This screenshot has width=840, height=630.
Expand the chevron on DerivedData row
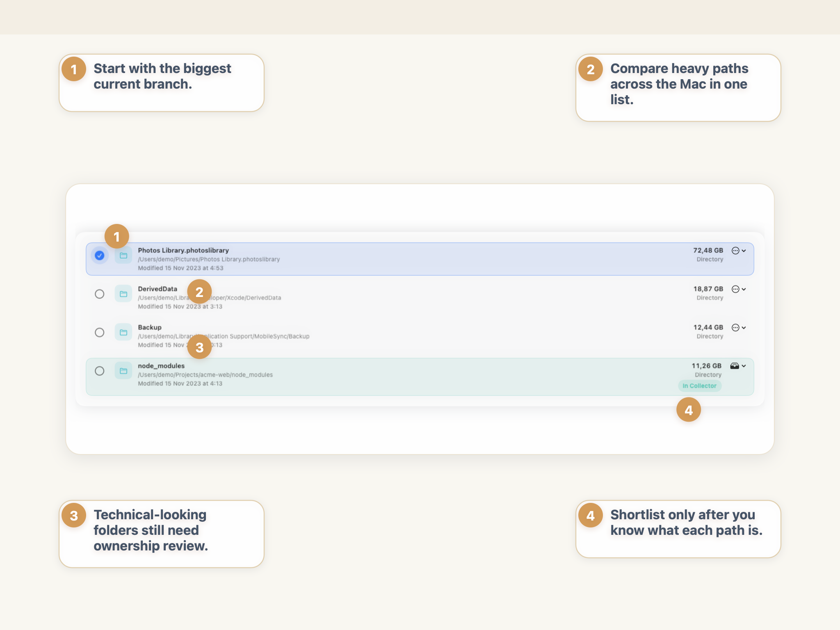tap(744, 289)
